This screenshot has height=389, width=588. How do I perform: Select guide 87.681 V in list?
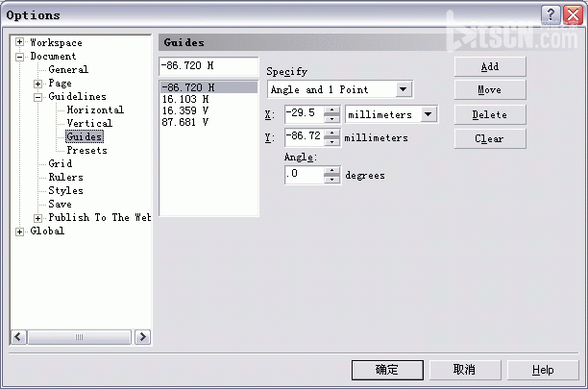coord(208,122)
